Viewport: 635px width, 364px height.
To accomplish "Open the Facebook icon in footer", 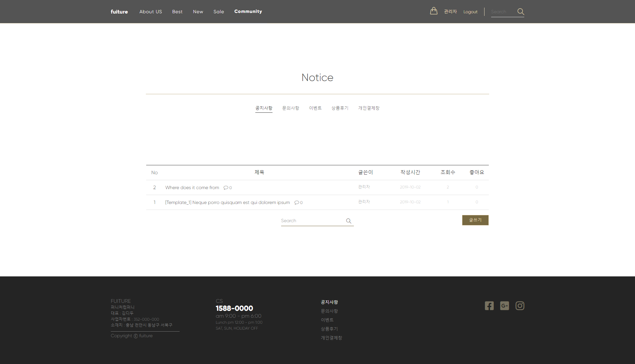I will coord(489,306).
